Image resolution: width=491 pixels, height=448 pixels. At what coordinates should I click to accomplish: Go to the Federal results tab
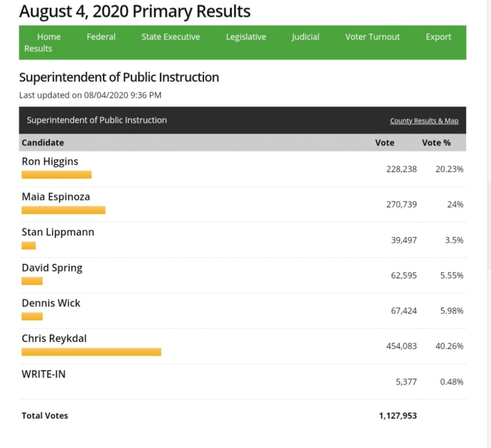point(101,37)
